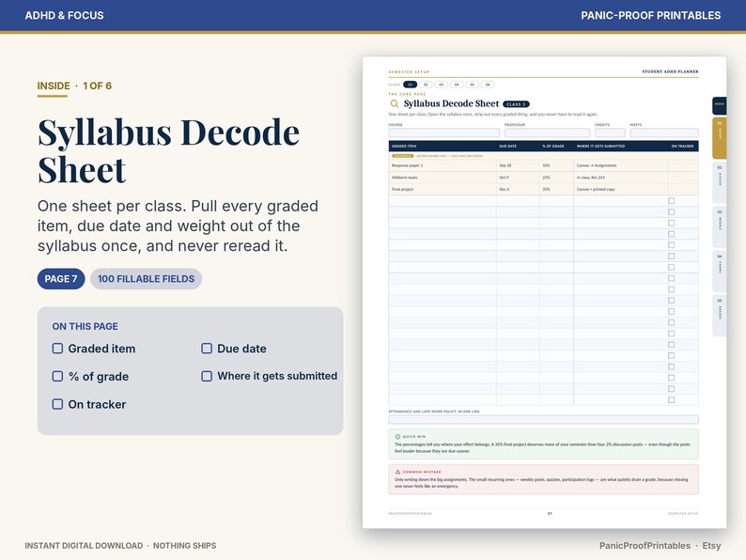This screenshot has width=746, height=560.
Task: Click the Course input field
Action: click(443, 132)
